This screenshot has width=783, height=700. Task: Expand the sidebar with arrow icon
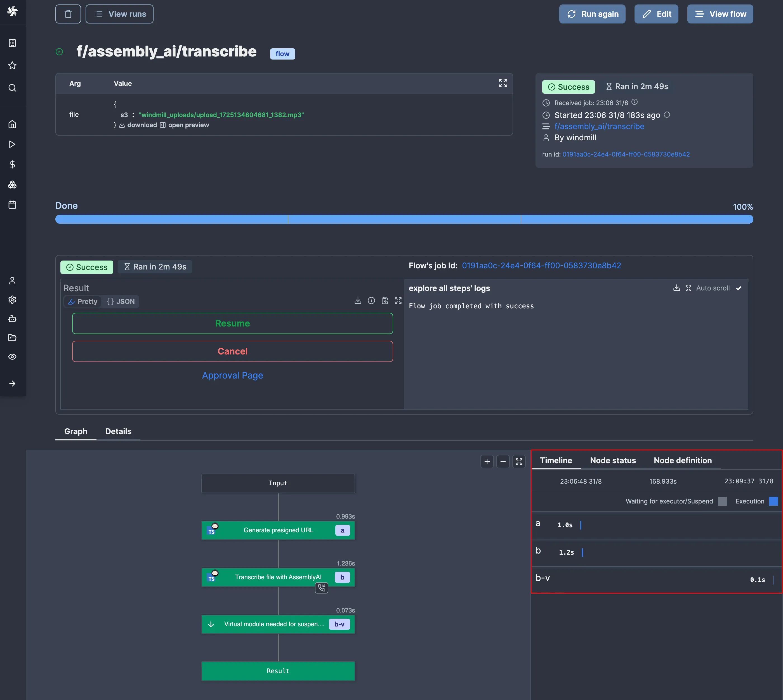[x=12, y=384]
